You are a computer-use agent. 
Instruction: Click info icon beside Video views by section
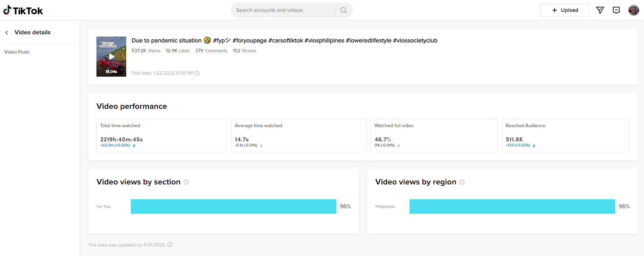coord(186,182)
